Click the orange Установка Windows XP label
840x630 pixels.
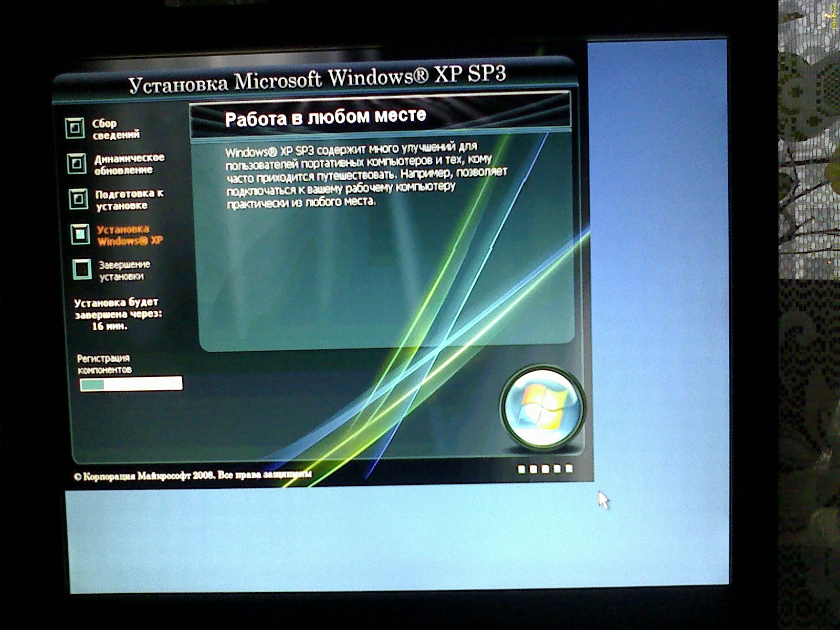pos(130,235)
